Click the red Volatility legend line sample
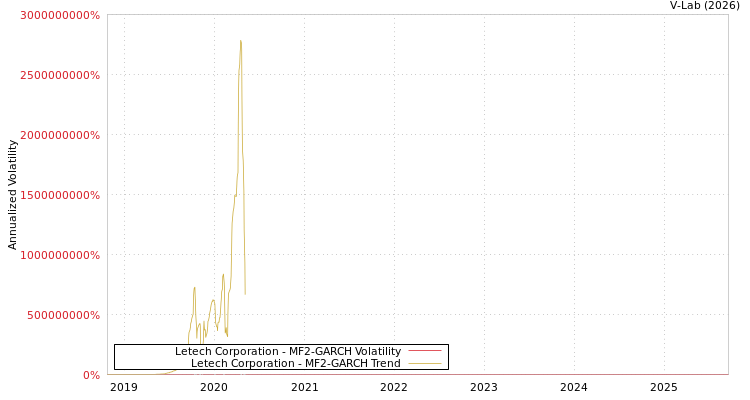This screenshot has width=750, height=400. pos(425,351)
